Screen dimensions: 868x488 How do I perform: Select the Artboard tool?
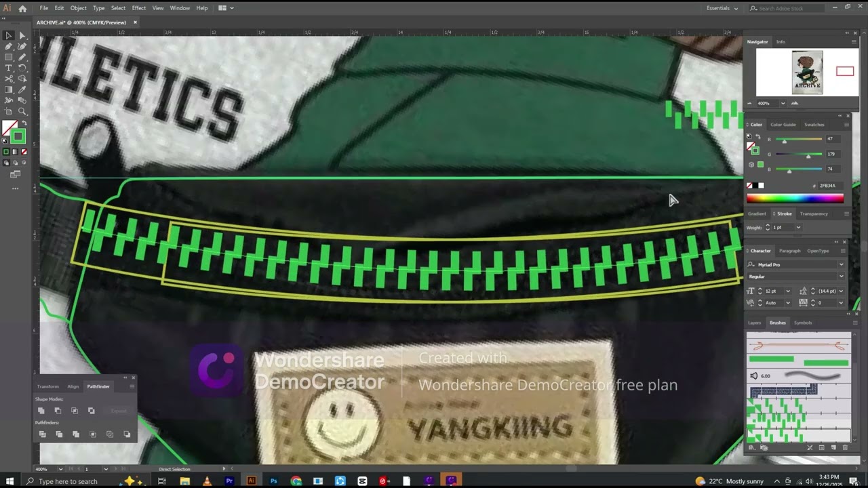coord(8,111)
